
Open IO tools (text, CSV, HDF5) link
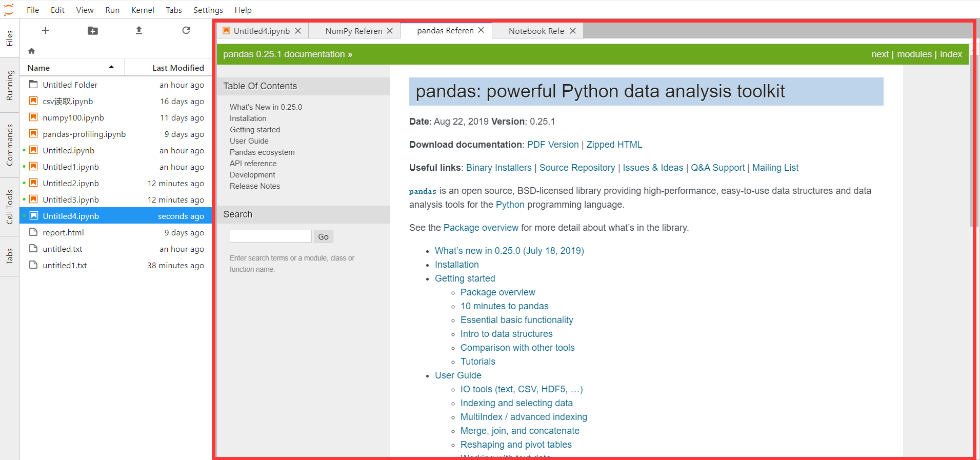(522, 389)
